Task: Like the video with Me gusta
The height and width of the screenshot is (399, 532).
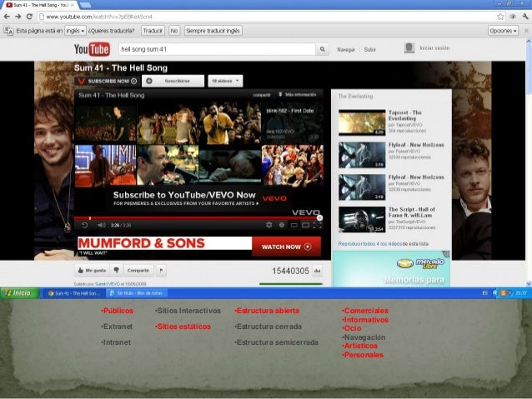Action: [x=92, y=271]
